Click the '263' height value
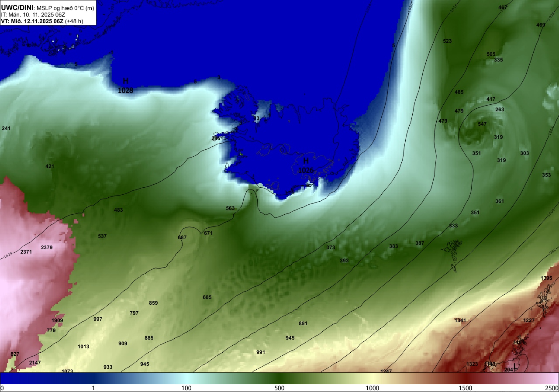The image size is (559, 392). tap(500, 110)
